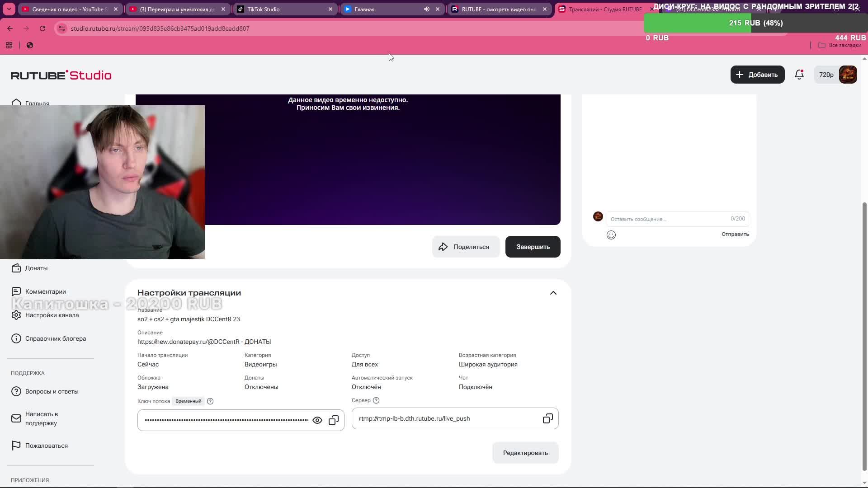Click the Редактировать button
Viewport: 868px width, 488px height.
(525, 453)
